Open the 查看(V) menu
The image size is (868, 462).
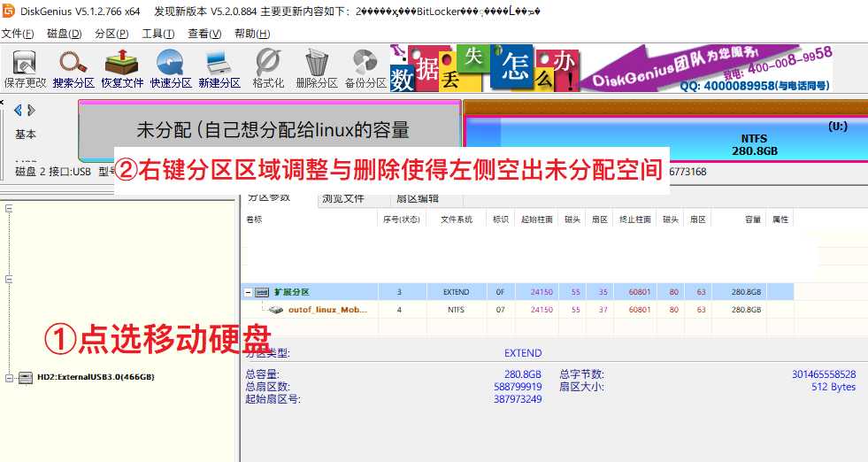204,34
